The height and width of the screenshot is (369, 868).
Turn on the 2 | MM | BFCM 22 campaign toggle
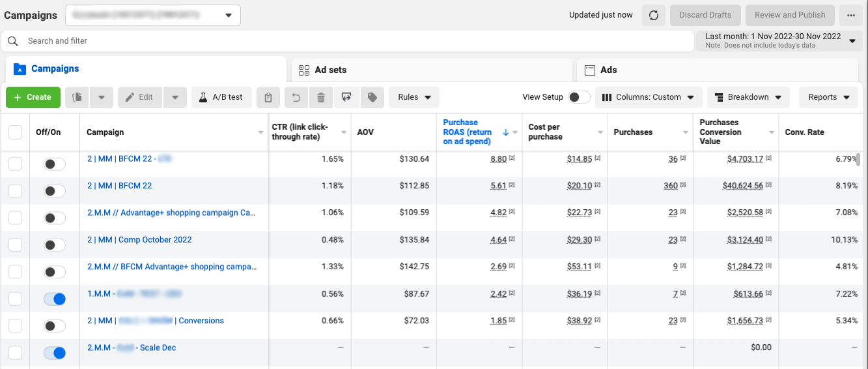pos(55,191)
